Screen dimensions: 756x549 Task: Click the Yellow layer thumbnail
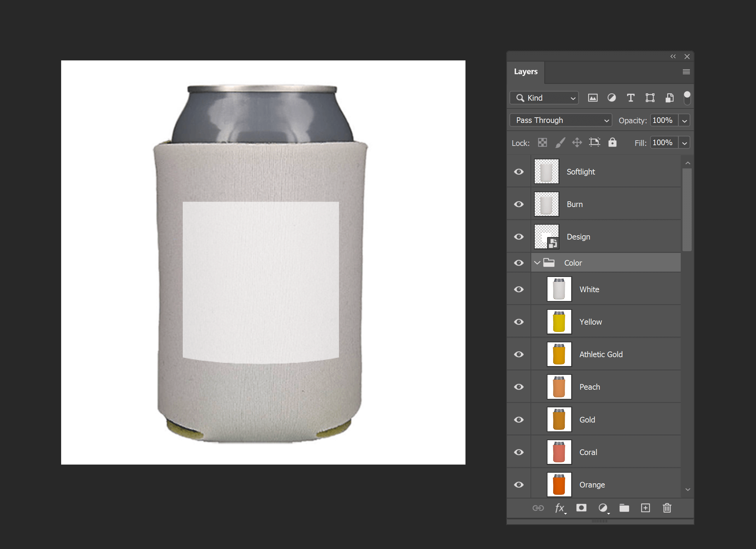click(x=559, y=322)
